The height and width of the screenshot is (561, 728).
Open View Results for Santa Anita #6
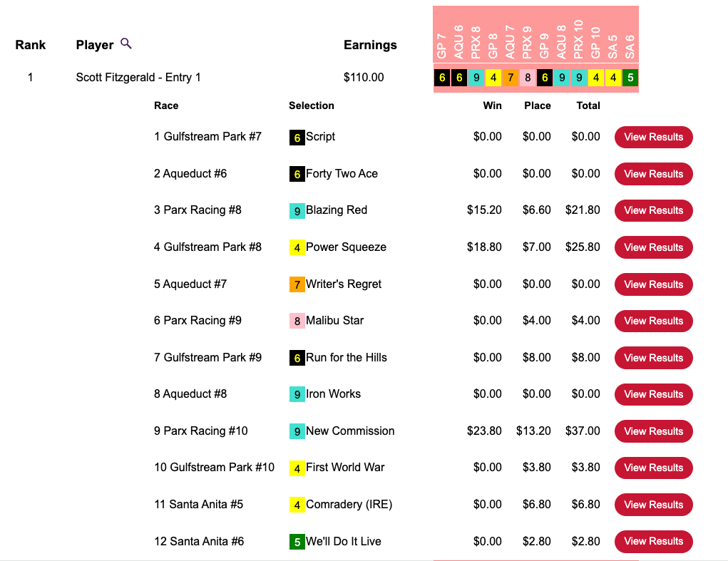(653, 541)
